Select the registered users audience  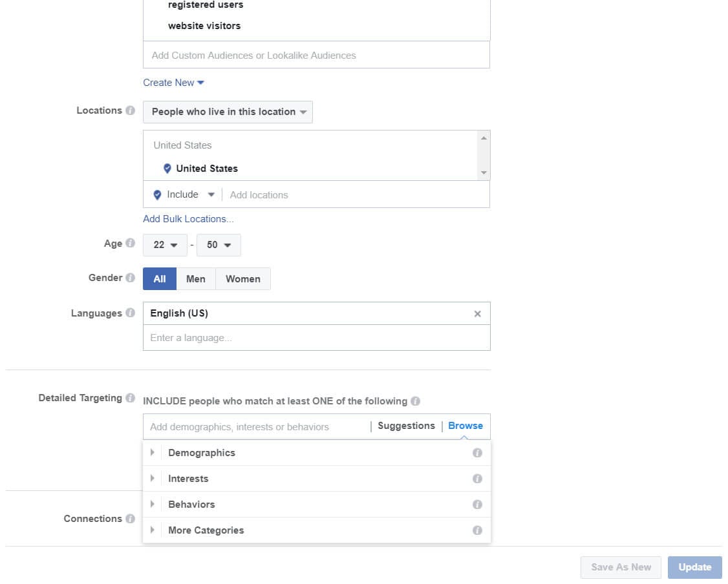point(206,5)
